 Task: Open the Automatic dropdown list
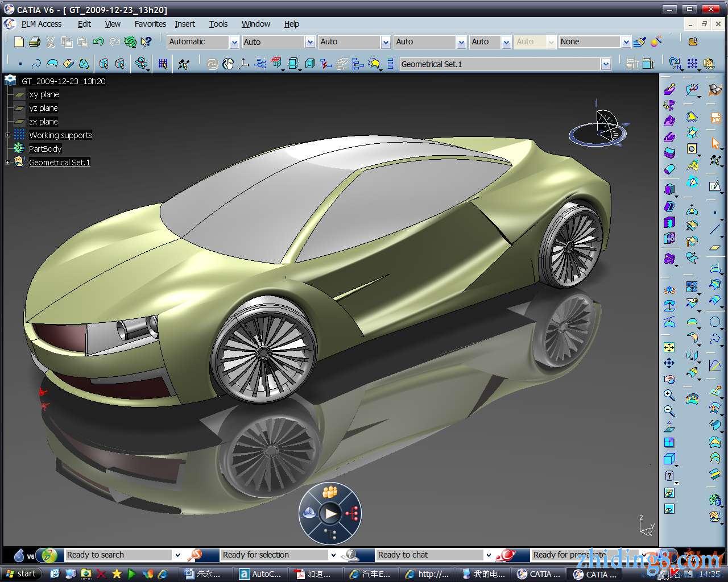(234, 42)
